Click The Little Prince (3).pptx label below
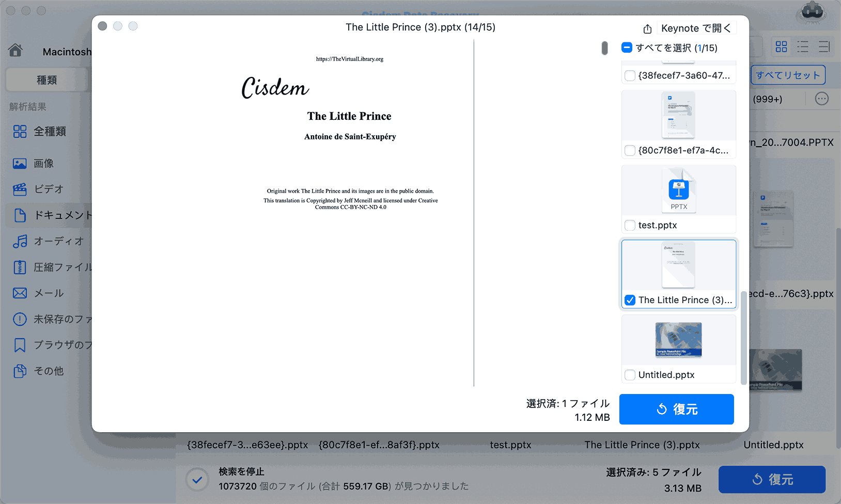This screenshot has height=504, width=841. (642, 445)
